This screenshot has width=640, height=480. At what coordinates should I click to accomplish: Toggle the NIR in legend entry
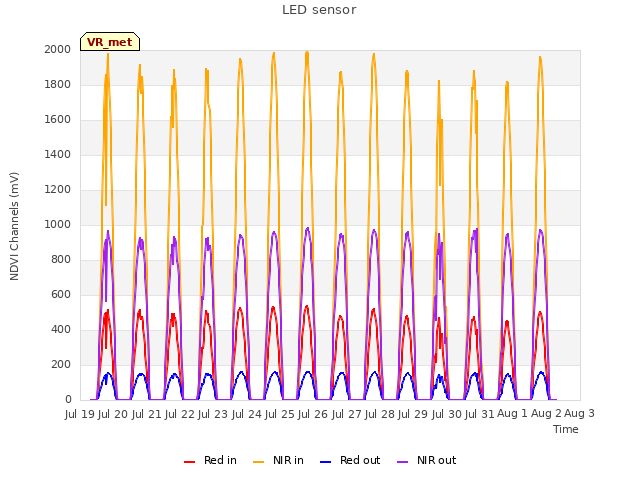click(x=278, y=460)
